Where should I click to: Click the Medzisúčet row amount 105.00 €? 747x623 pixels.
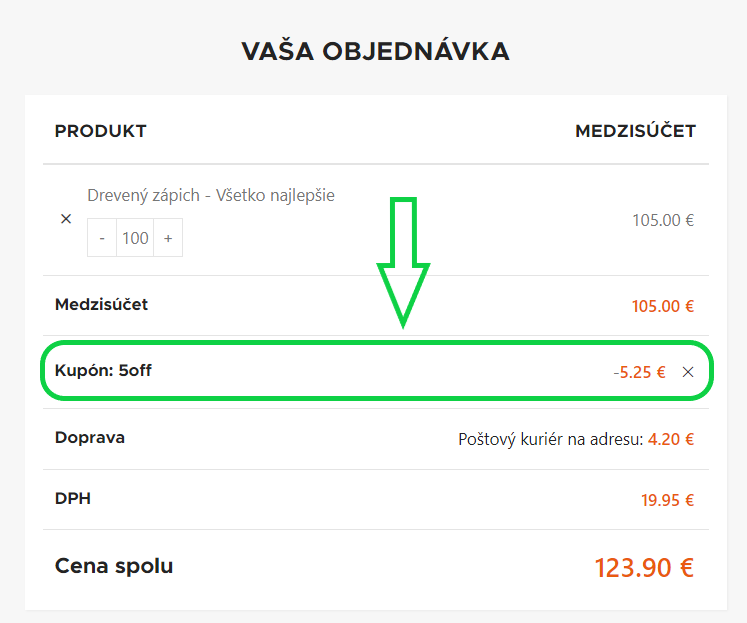tap(663, 306)
